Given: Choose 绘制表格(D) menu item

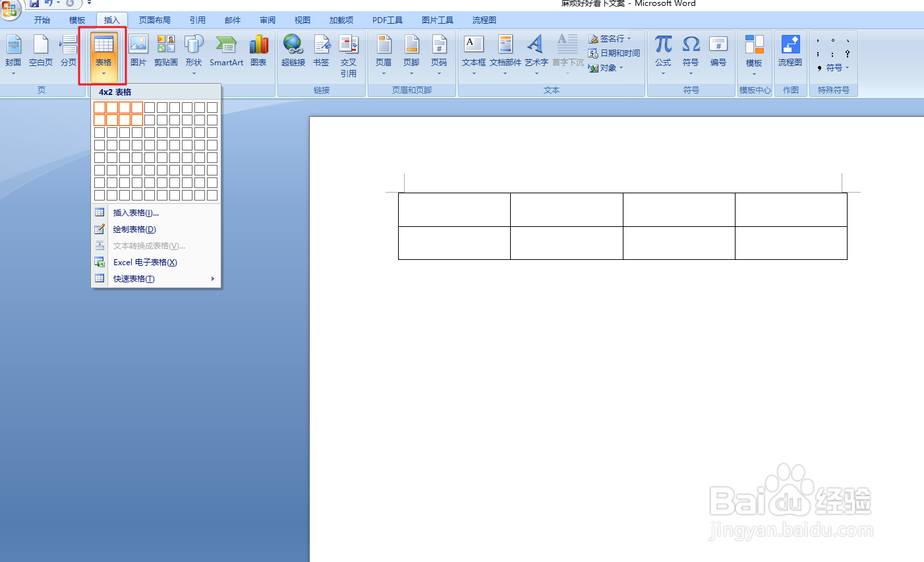Looking at the screenshot, I should 156,229.
